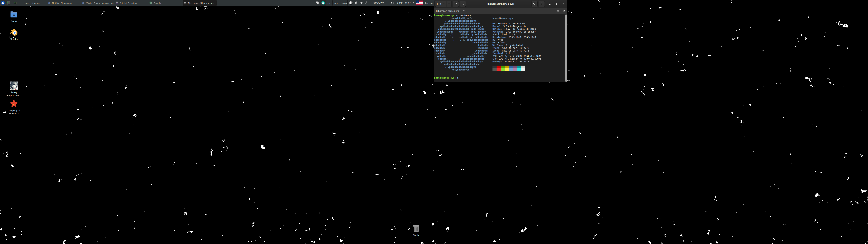Click the CPU: AMD Ryzen 7 5800X line

pos(517,56)
